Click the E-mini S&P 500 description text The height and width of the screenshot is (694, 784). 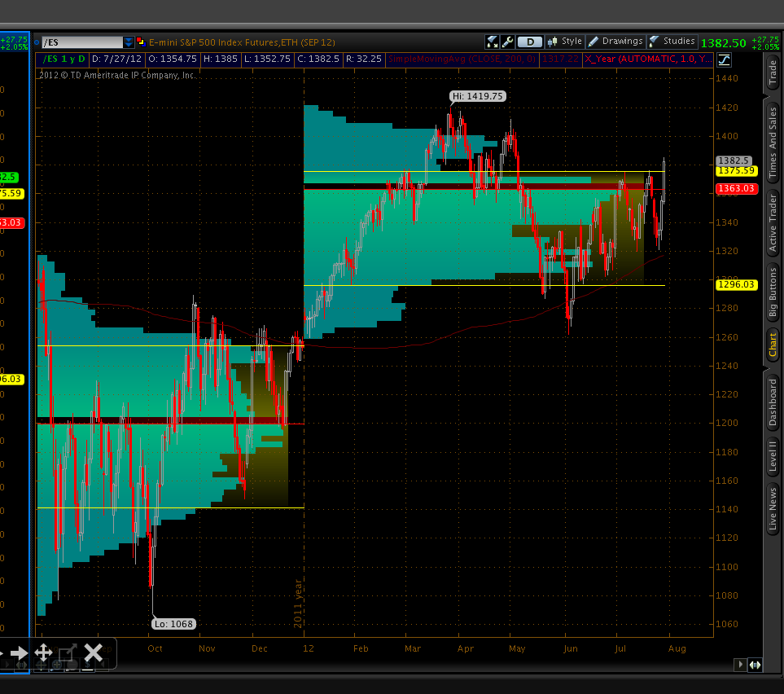pos(242,42)
